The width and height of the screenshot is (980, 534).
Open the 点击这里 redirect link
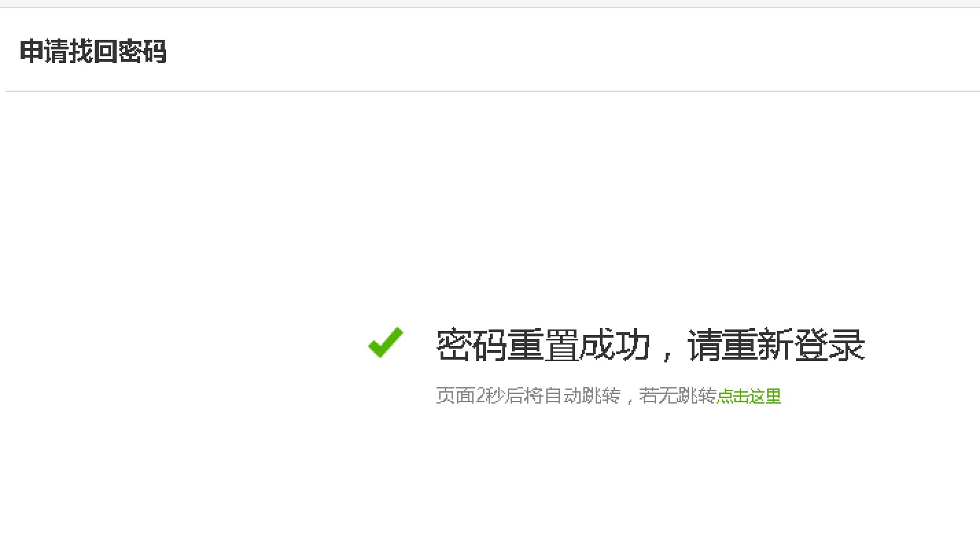click(749, 396)
